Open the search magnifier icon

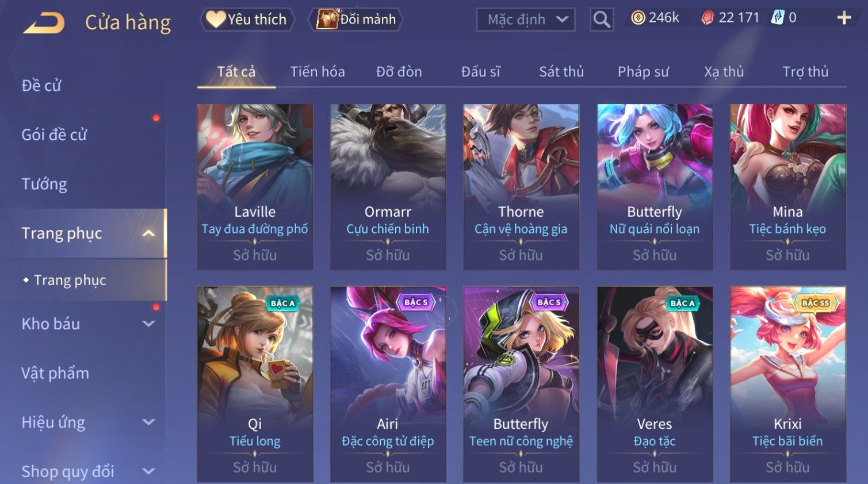pyautogui.click(x=602, y=20)
